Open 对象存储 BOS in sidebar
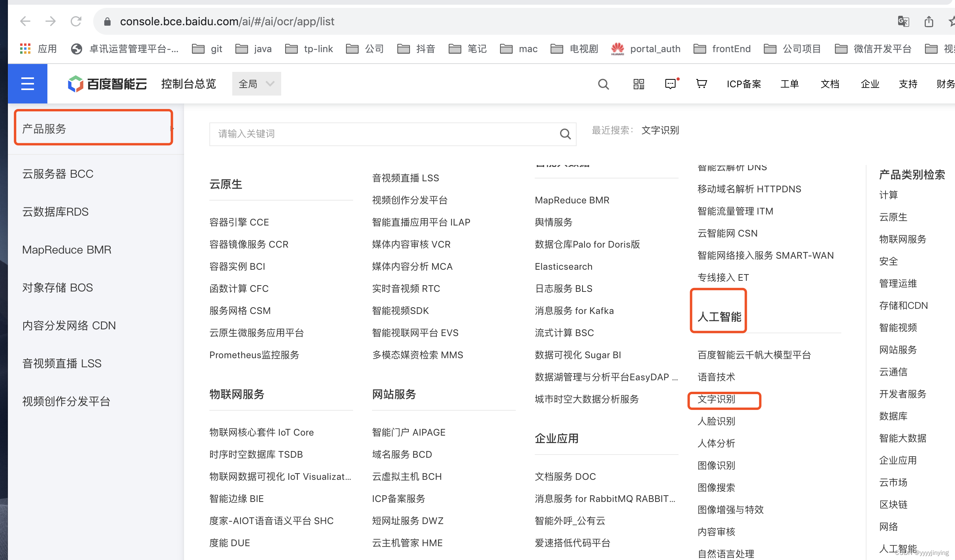 point(58,288)
